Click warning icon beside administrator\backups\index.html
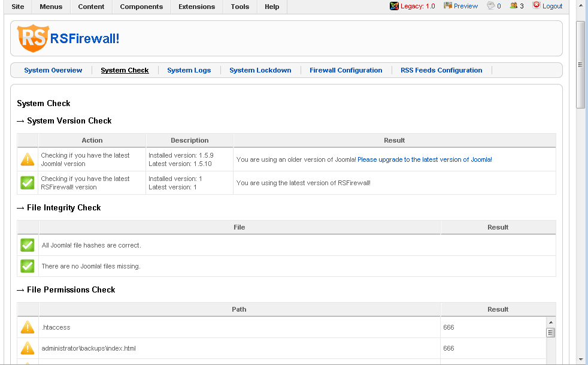 (x=28, y=348)
